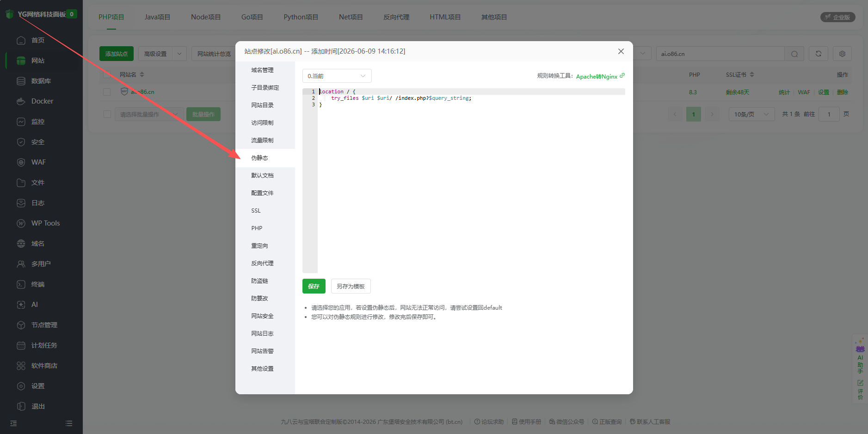Open the 10条/页 page size dropdown
Image resolution: width=868 pixels, height=434 pixels.
coord(751,114)
